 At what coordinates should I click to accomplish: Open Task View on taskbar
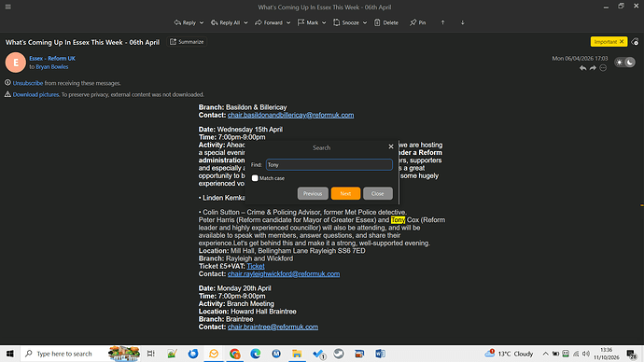pyautogui.click(x=150, y=354)
